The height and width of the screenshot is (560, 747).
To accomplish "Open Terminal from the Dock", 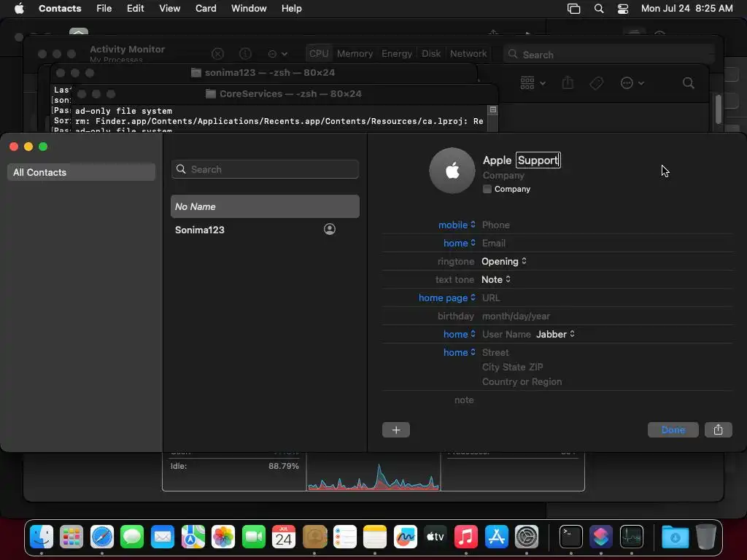I will (570, 537).
